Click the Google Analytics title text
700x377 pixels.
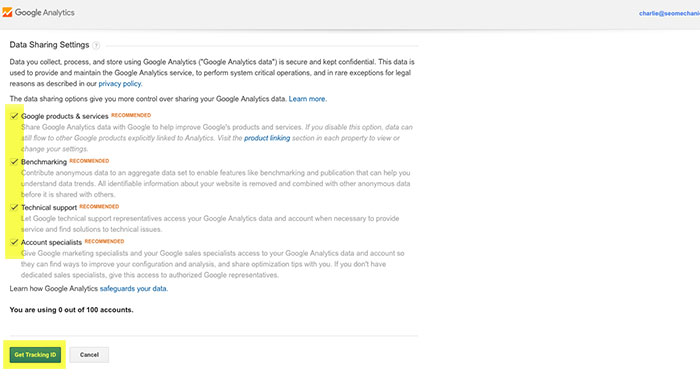[45, 13]
